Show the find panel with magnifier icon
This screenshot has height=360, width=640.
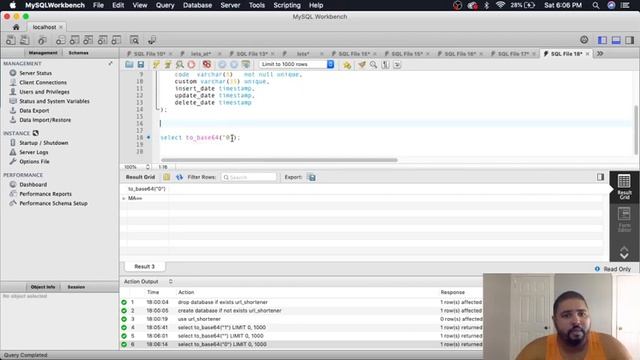[373, 64]
